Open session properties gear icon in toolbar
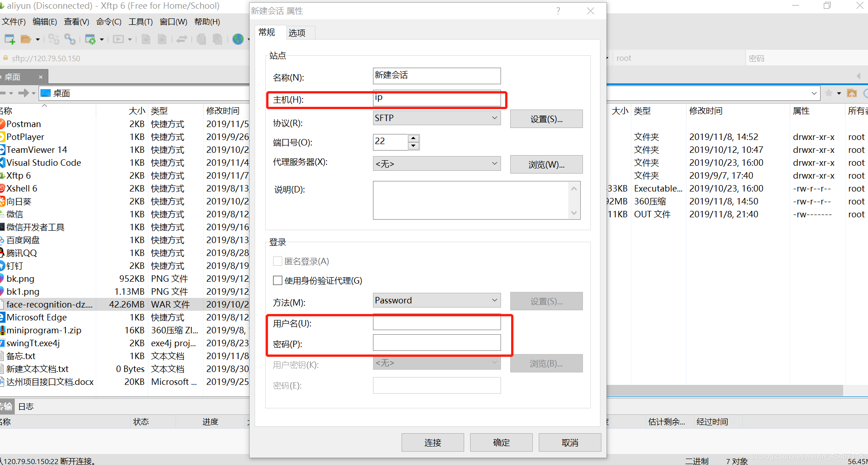The height and width of the screenshot is (465, 868). click(x=90, y=40)
